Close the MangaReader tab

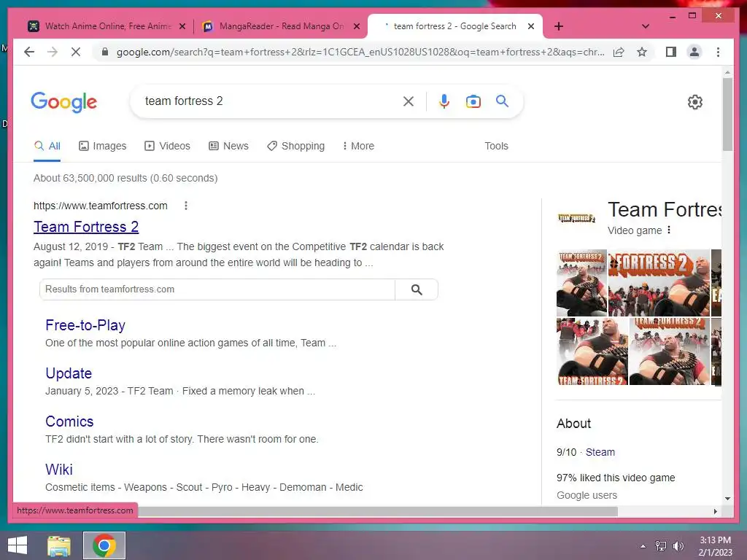(x=356, y=26)
